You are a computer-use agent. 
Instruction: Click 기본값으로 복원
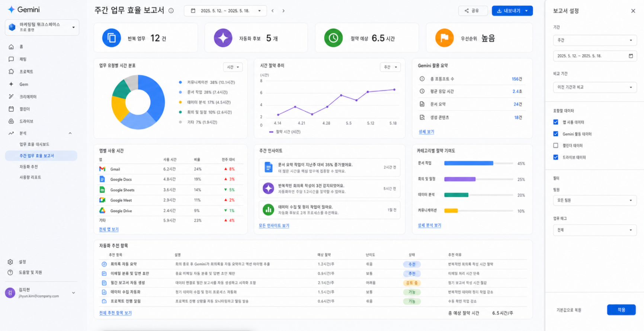click(569, 310)
